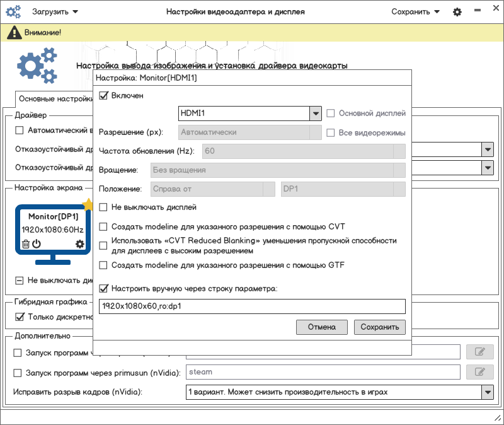
Task: Enable Создать modeline с помощью GTF
Action: coord(103,265)
